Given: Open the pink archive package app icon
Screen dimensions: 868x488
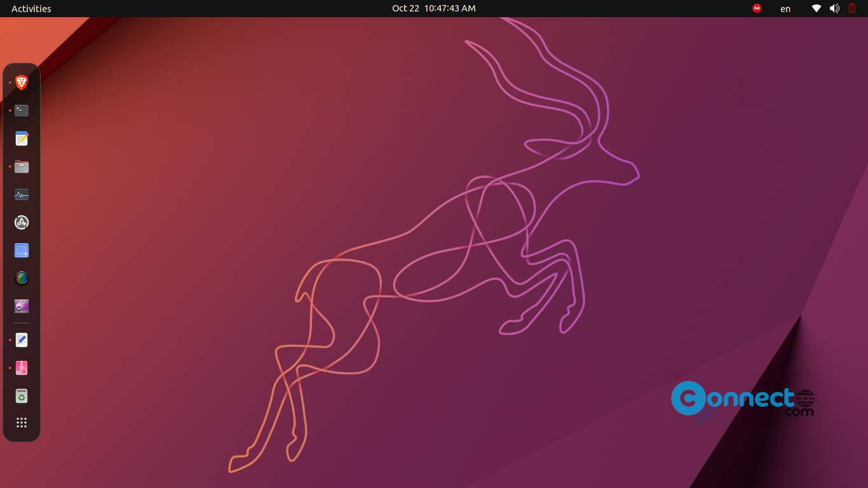Looking at the screenshot, I should click(22, 368).
